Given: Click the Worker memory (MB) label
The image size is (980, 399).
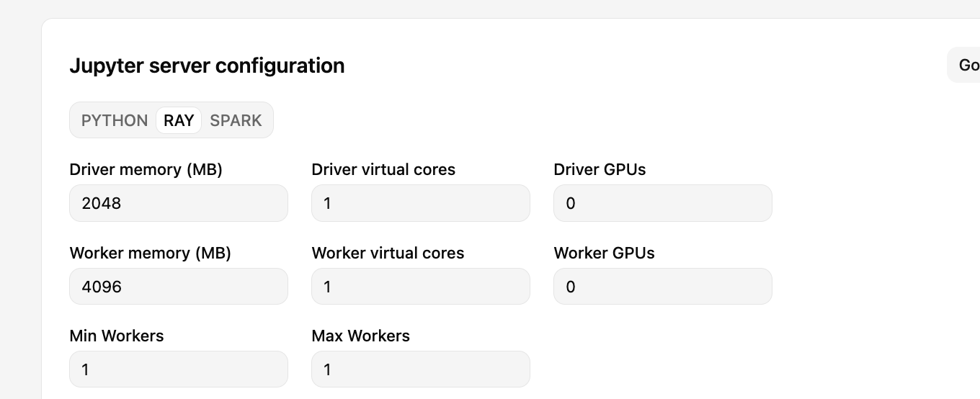Looking at the screenshot, I should (x=151, y=254).
